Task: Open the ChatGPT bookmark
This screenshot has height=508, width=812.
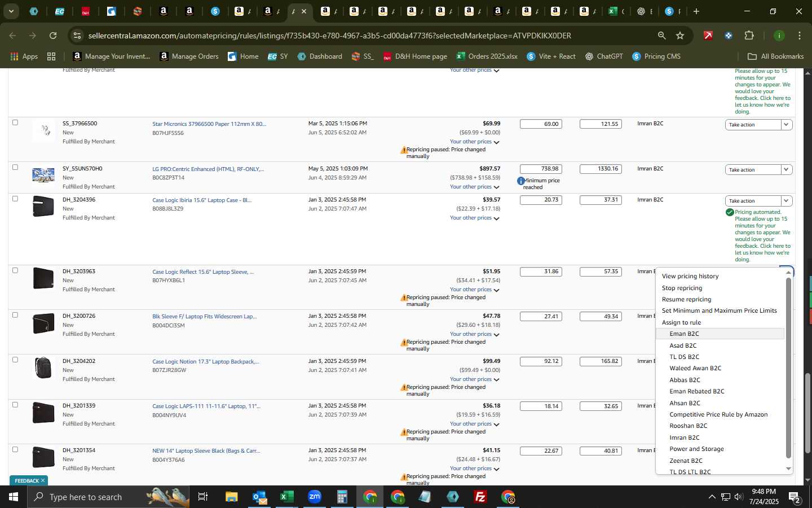Action: tap(604, 56)
